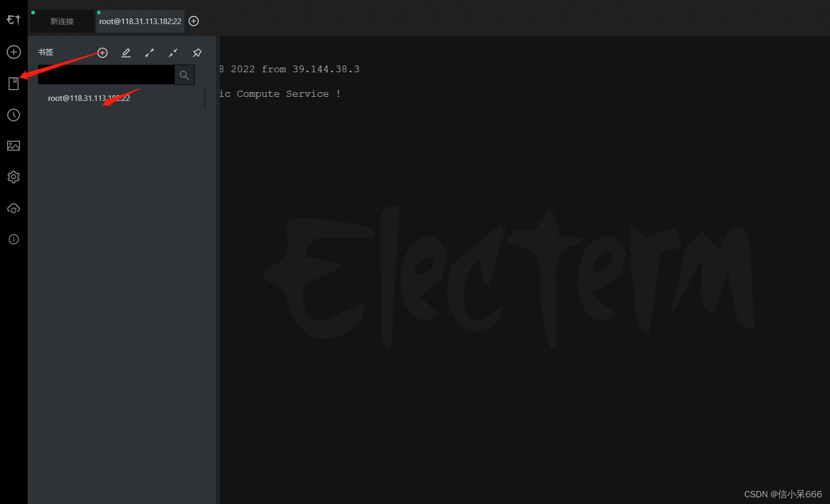Switch to the 新连接 tab
The height and width of the screenshot is (504, 830).
click(62, 21)
